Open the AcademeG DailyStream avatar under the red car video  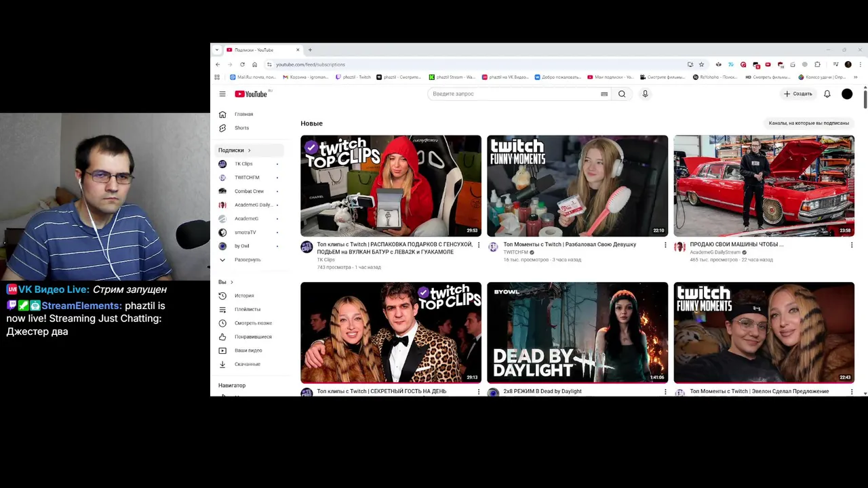tap(679, 247)
